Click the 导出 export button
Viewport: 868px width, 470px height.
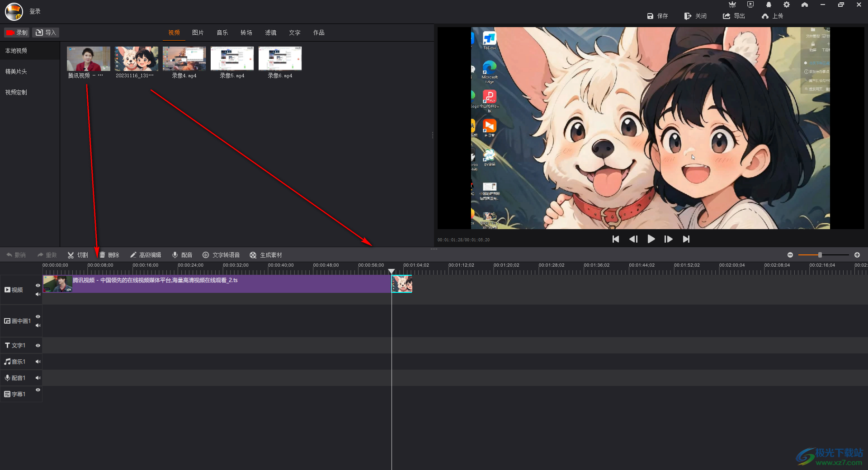734,16
